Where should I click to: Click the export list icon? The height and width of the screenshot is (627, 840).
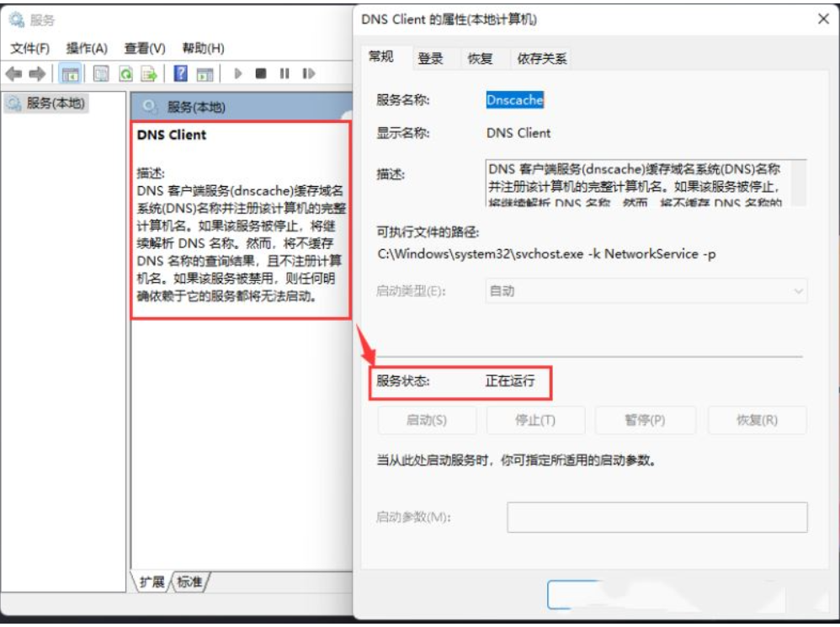[151, 72]
